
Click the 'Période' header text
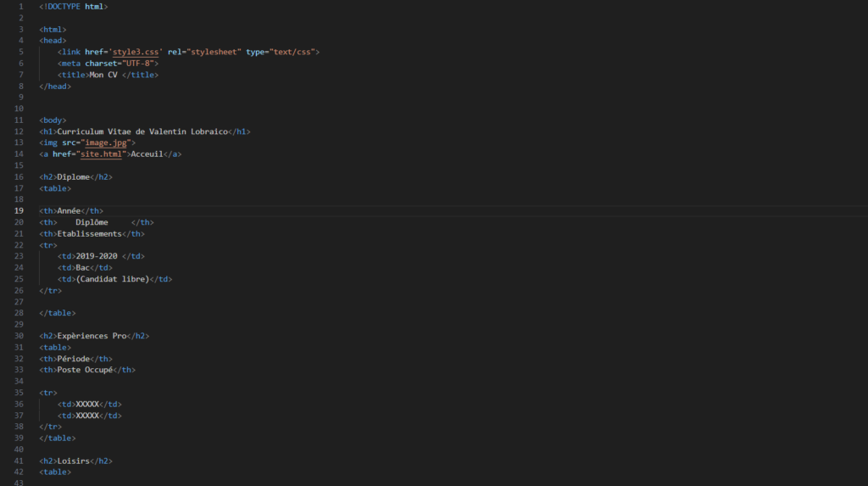(74, 359)
